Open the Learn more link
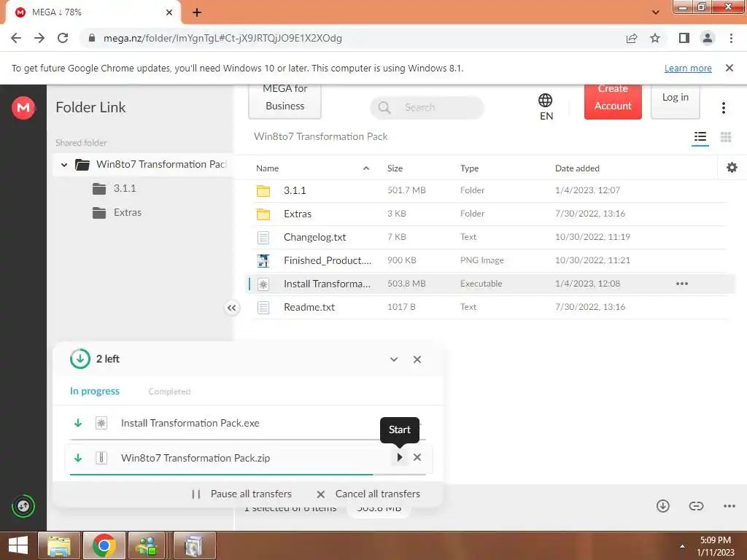The height and width of the screenshot is (560, 747). coord(688,68)
